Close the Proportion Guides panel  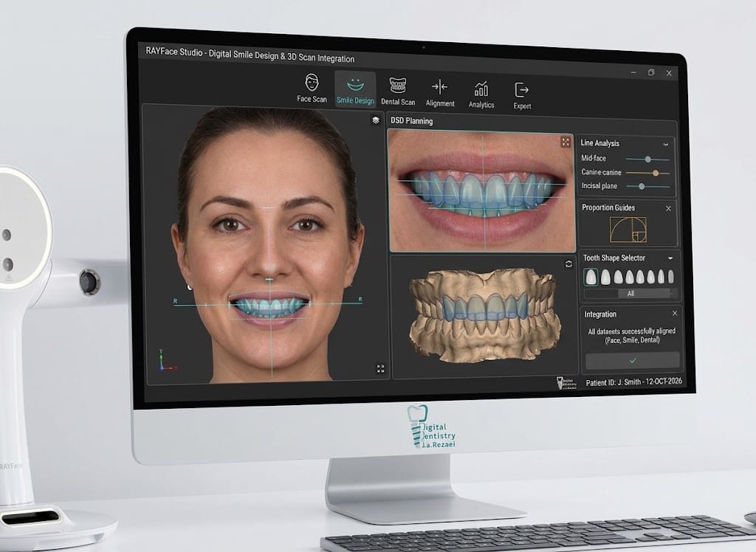point(668,209)
